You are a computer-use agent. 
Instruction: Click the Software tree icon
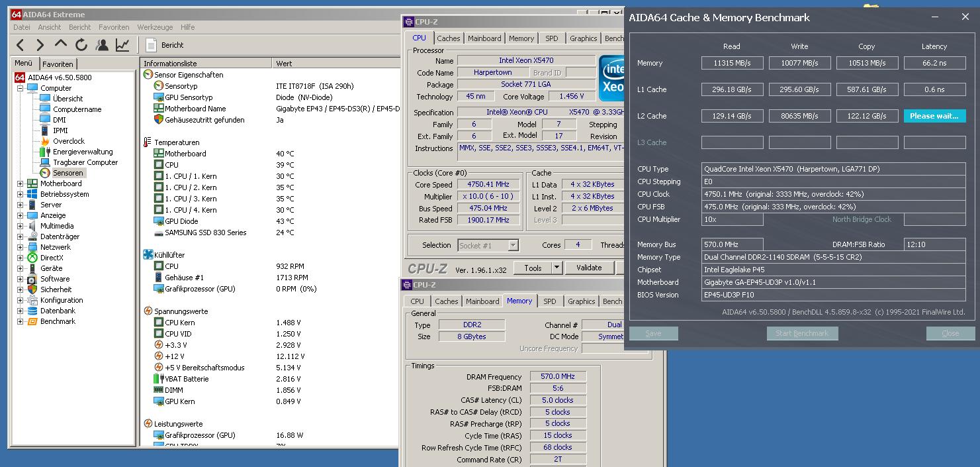pos(32,279)
